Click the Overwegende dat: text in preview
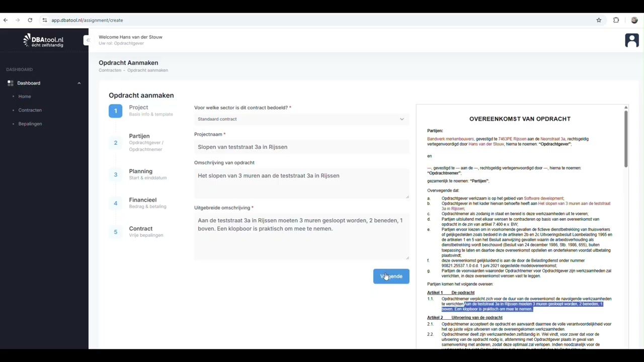This screenshot has width=644, height=362. 443,191
